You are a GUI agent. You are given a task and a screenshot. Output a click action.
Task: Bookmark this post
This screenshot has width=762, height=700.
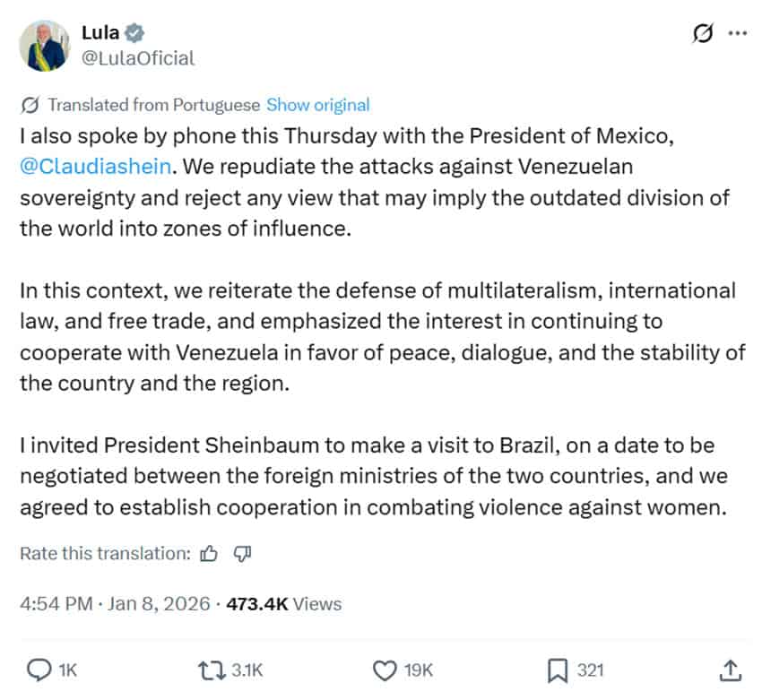[557, 669]
